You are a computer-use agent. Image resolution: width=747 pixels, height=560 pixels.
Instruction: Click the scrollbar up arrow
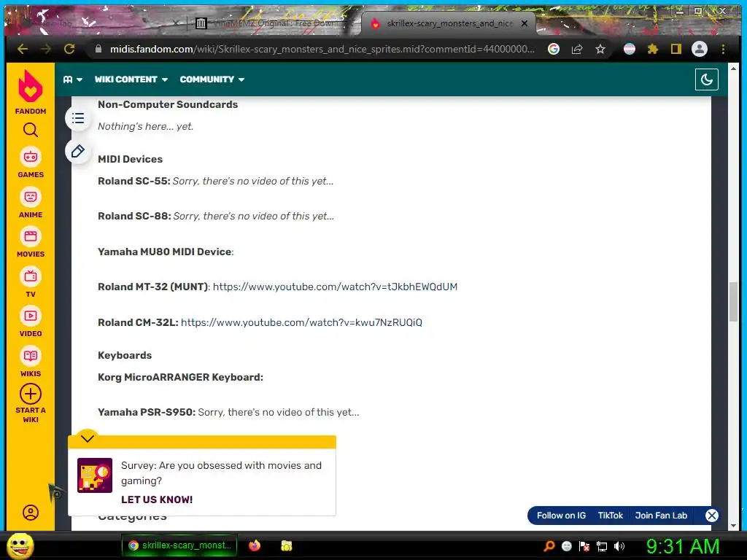tap(733, 69)
